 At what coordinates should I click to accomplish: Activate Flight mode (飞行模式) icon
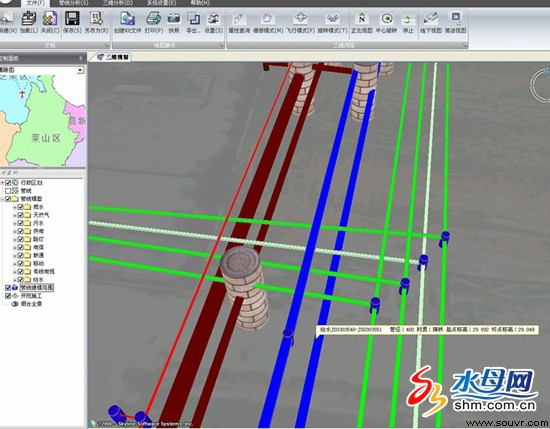click(x=300, y=18)
